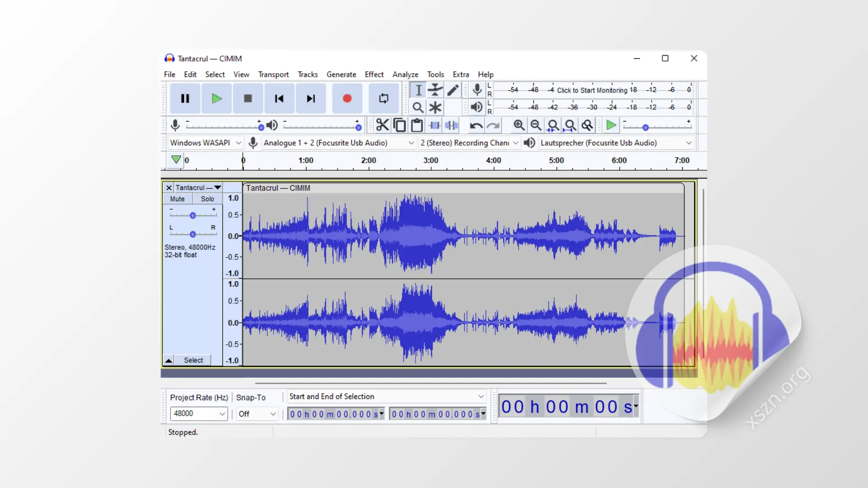Select the Draw tool

452,90
